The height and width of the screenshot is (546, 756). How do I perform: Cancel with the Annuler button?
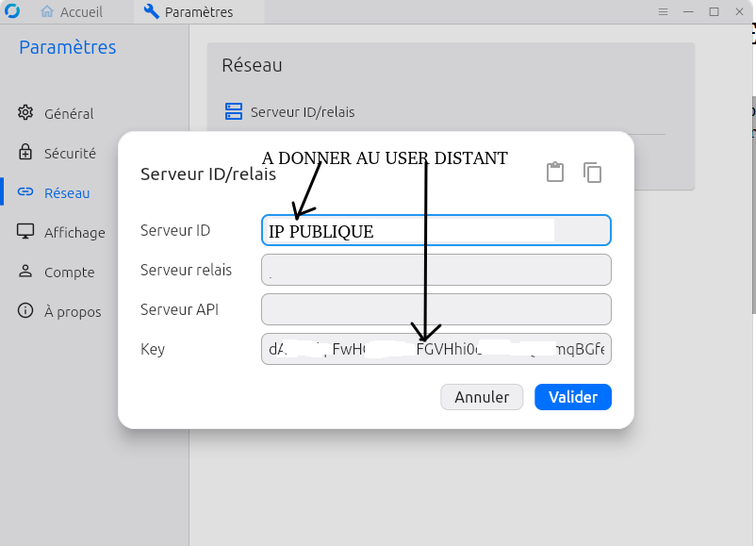pos(482,397)
